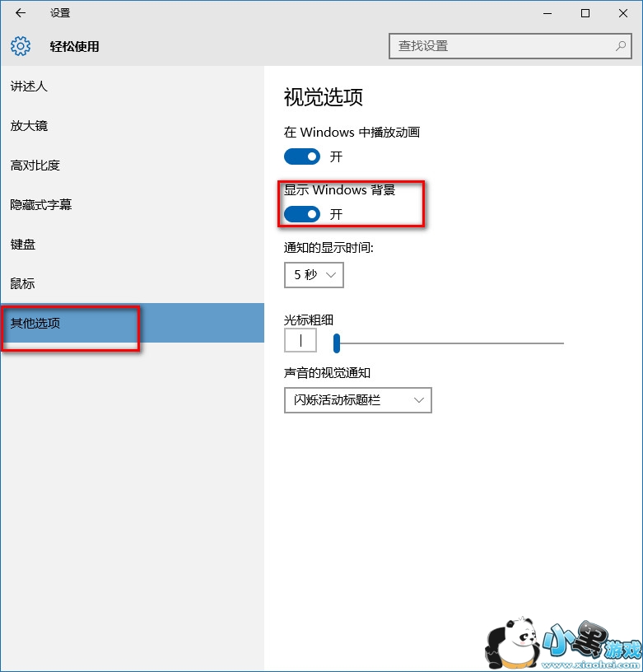This screenshot has height=672, width=643.
Task: Click the chevron next to 5 秒
Action: pos(331,275)
